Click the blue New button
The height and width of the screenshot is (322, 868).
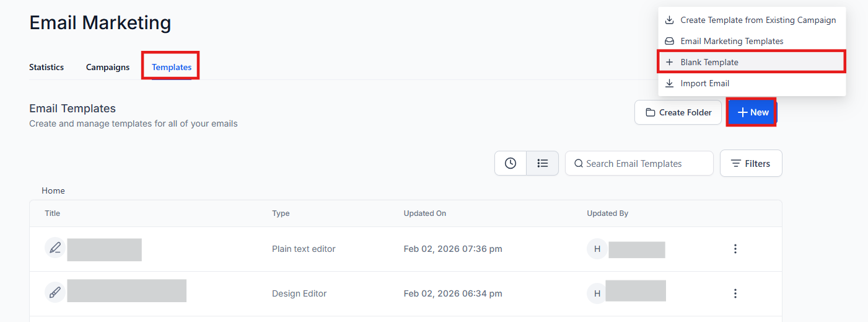(752, 112)
